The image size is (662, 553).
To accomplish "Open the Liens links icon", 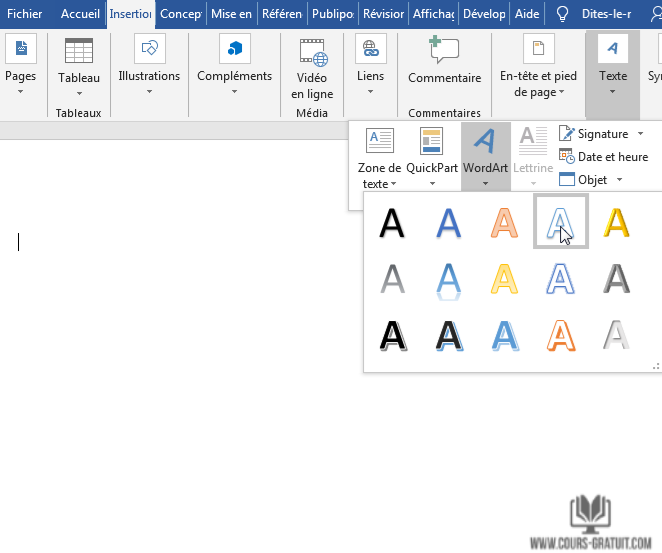I will (370, 51).
